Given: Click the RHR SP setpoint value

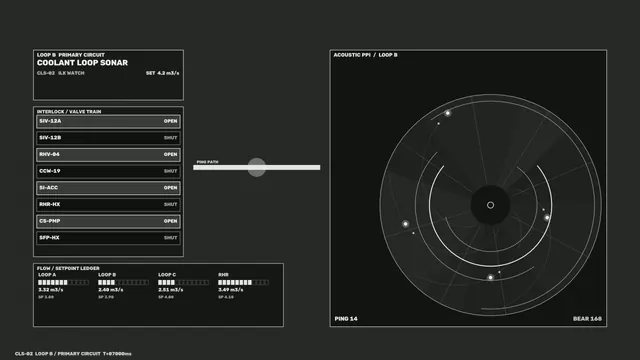Looking at the screenshot, I should [226, 297].
